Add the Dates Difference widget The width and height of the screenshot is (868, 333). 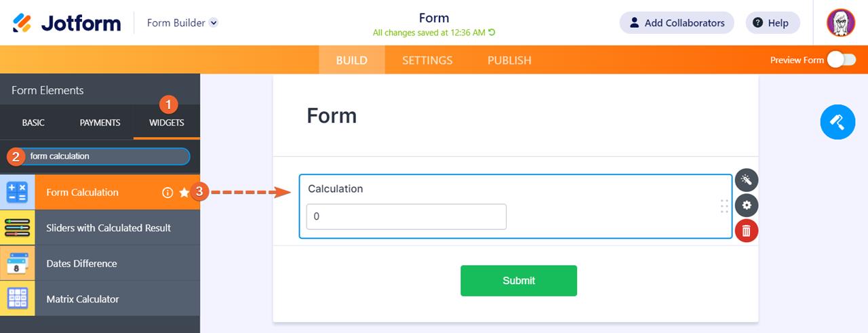81,264
